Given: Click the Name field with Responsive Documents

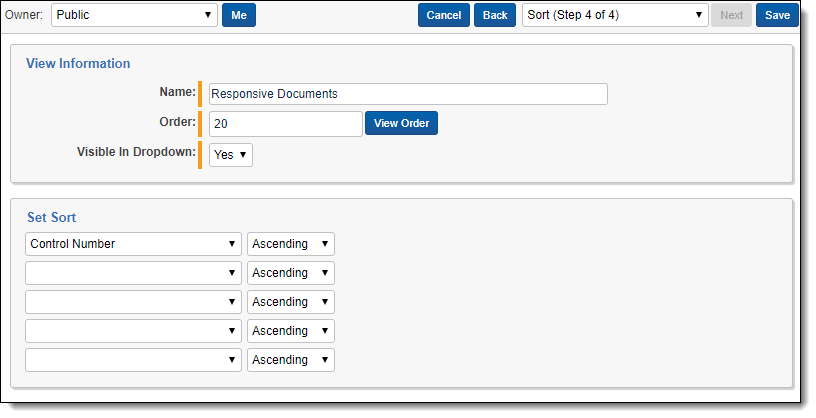Looking at the screenshot, I should coord(408,94).
